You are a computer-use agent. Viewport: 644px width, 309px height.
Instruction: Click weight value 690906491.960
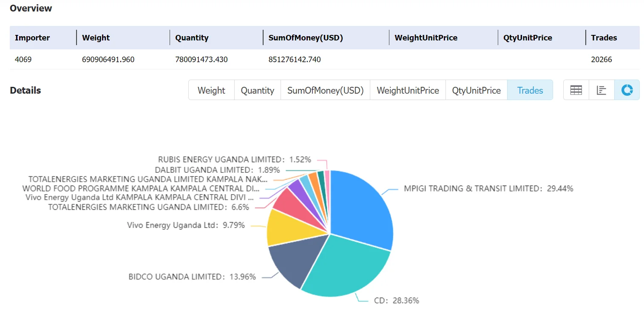[x=108, y=59]
